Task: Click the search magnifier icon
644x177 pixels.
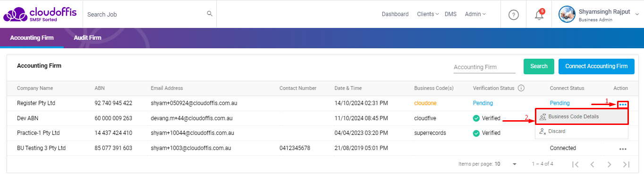Action: 210,14
